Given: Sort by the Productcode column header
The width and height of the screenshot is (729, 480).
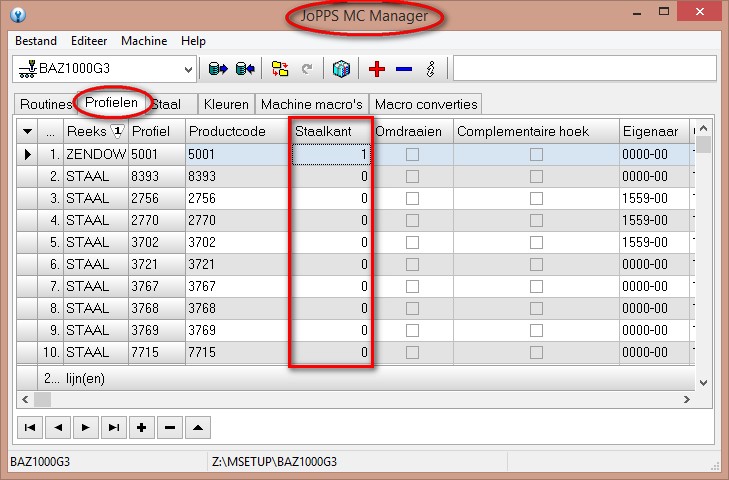Looking at the screenshot, I should (x=238, y=132).
